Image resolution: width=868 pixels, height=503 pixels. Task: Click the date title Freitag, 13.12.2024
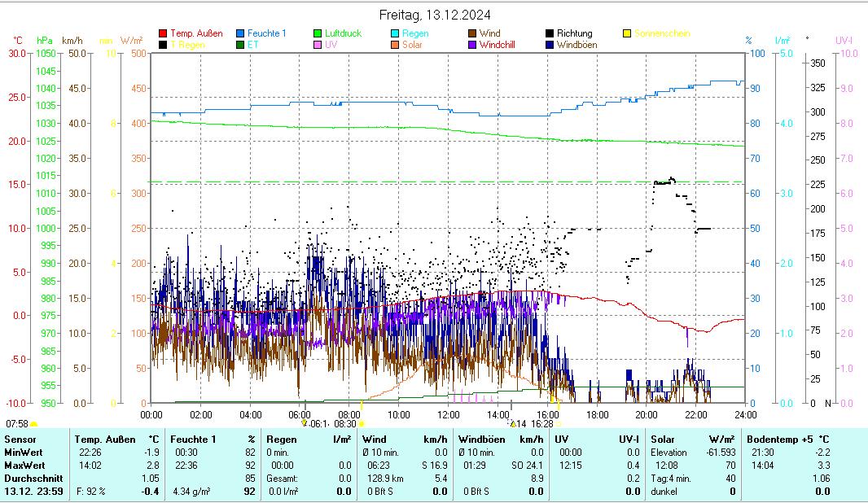435,15
